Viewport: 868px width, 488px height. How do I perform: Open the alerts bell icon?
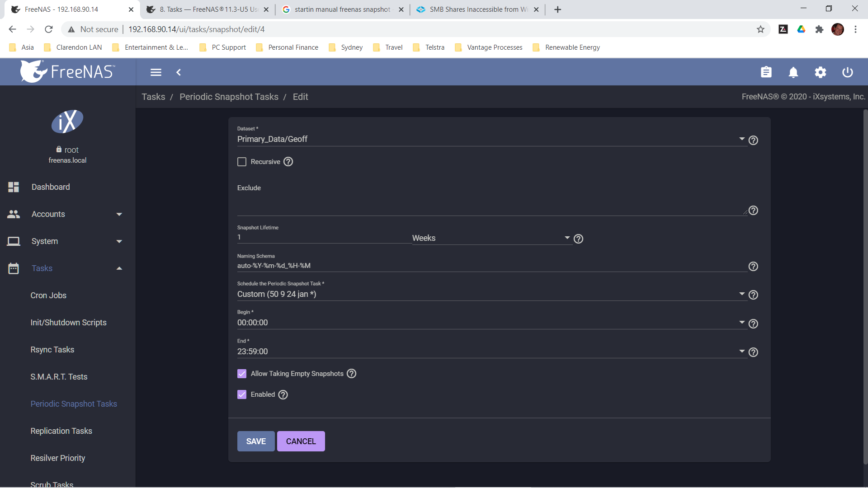point(793,72)
